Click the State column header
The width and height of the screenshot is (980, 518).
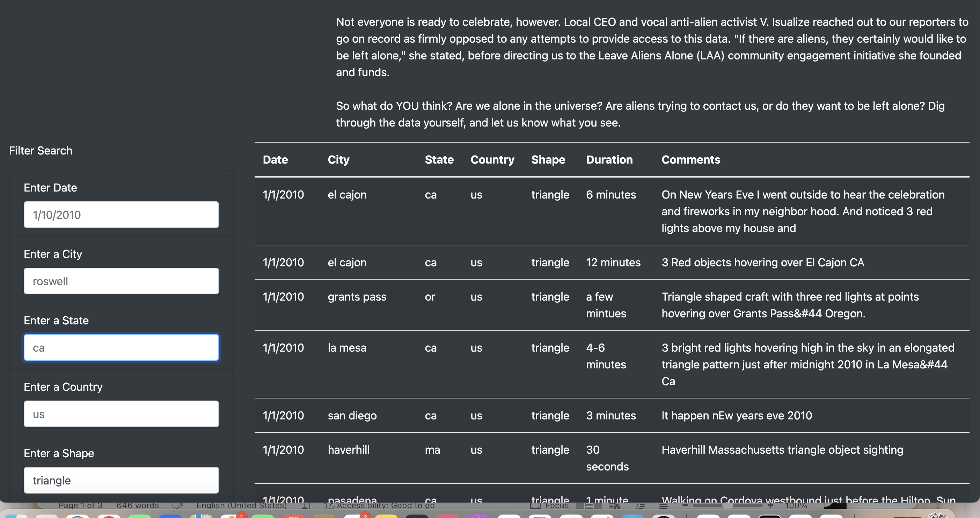[x=439, y=159]
